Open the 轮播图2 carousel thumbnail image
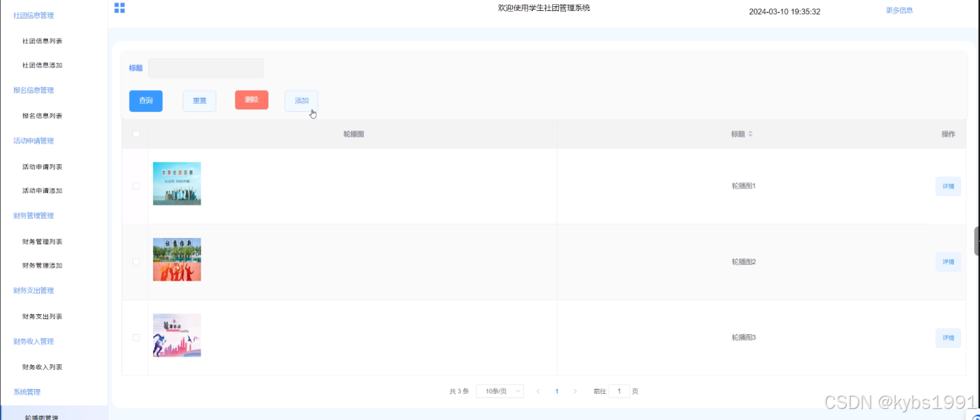 pyautogui.click(x=176, y=259)
